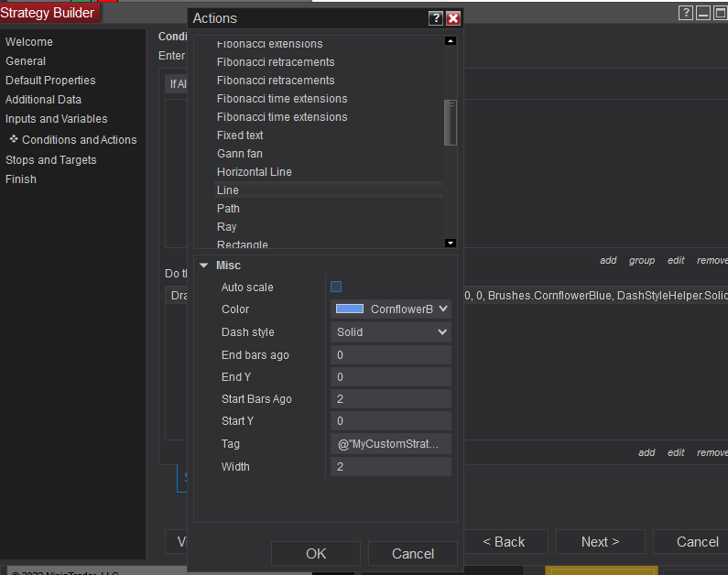This screenshot has width=728, height=575.
Task: Select the first Fibonacci time extensions entry
Action: (282, 98)
